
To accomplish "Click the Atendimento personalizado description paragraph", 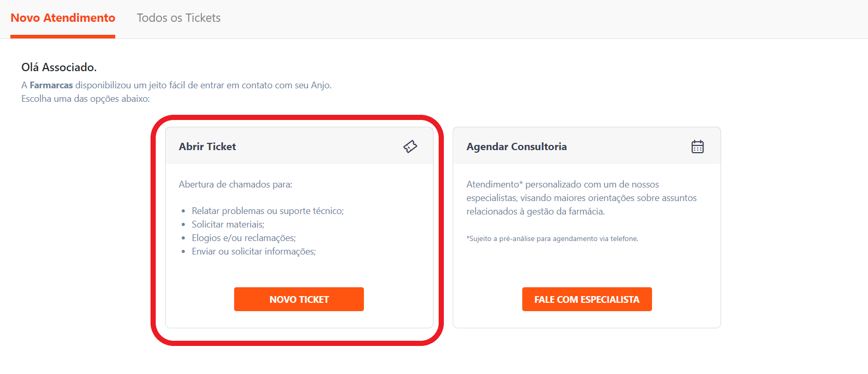I will tap(581, 198).
